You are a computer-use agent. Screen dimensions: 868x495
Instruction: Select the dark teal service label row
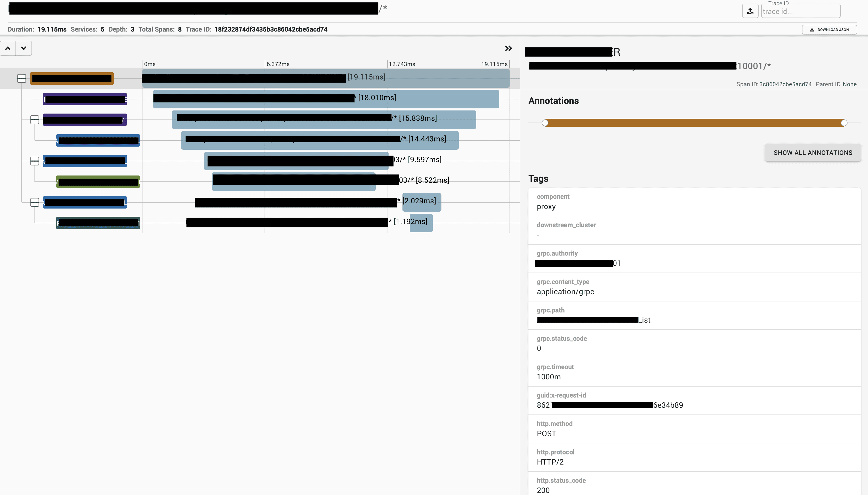click(98, 223)
